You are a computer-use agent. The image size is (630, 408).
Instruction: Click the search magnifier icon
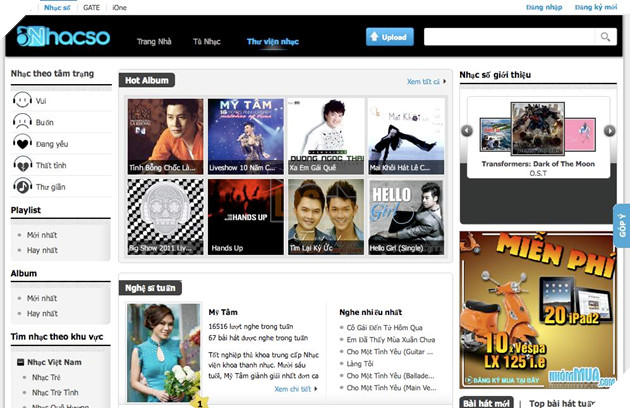606,38
